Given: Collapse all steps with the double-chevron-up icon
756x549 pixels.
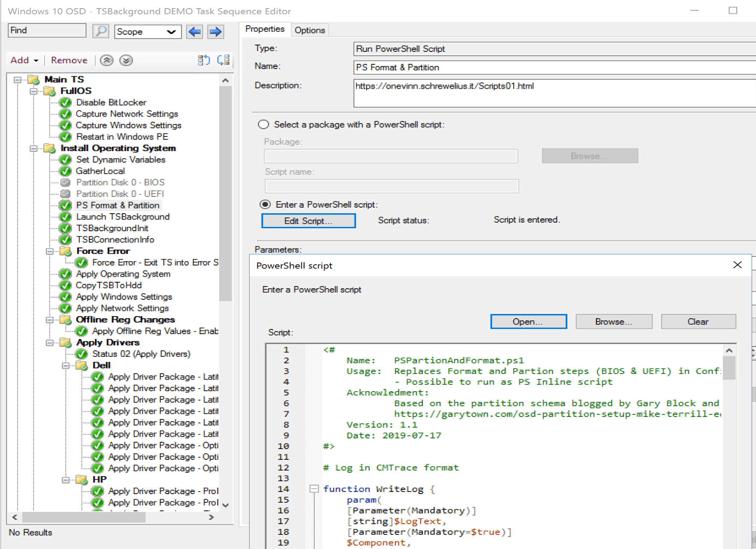Looking at the screenshot, I should [x=107, y=60].
